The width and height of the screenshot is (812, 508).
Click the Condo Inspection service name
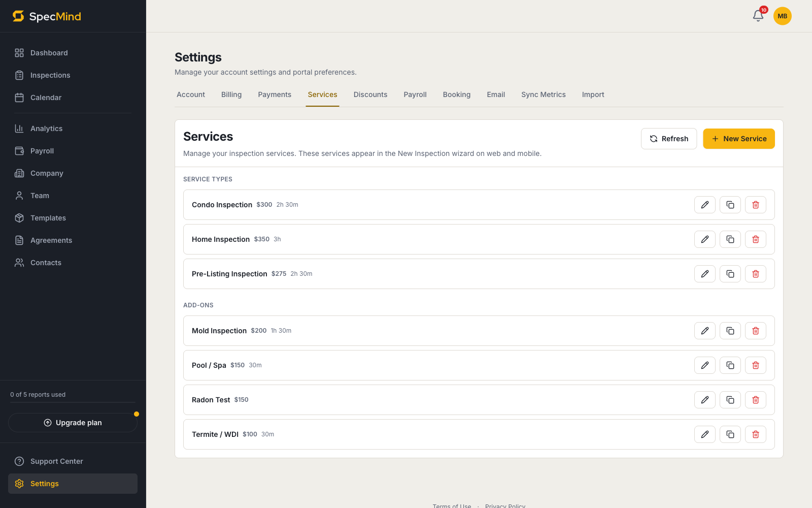222,205
